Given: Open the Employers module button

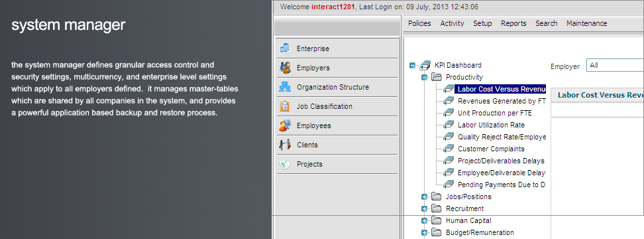Looking at the screenshot, I should [x=337, y=68].
